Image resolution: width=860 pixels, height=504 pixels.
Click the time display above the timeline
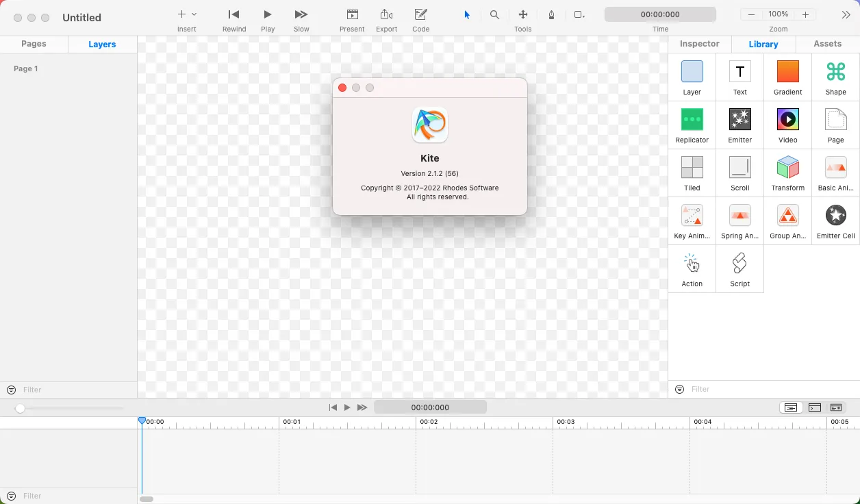pyautogui.click(x=430, y=407)
